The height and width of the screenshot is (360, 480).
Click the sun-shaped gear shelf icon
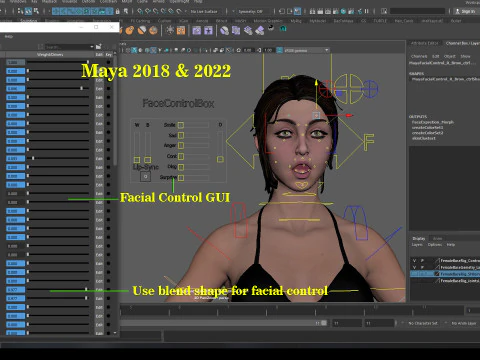pos(170,30)
